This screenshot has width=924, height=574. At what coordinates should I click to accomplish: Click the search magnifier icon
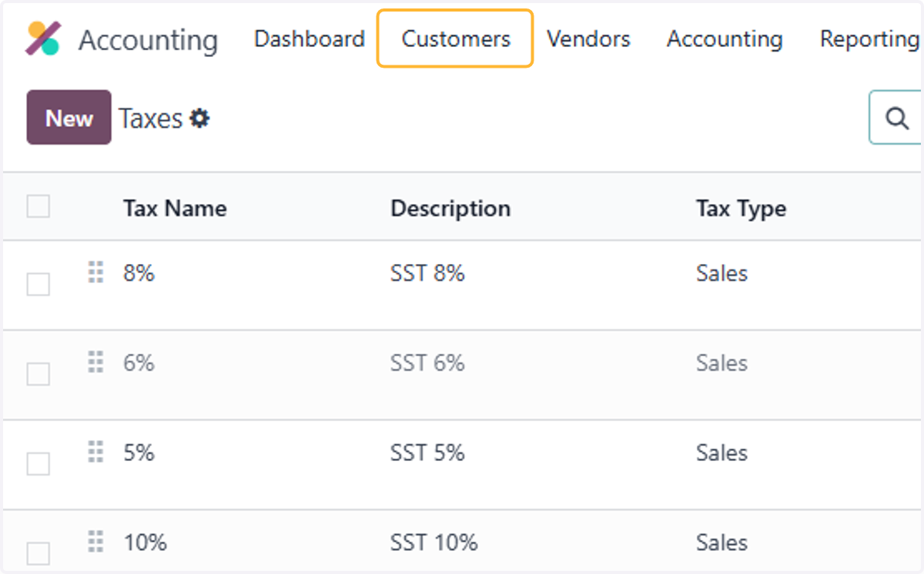click(x=896, y=118)
